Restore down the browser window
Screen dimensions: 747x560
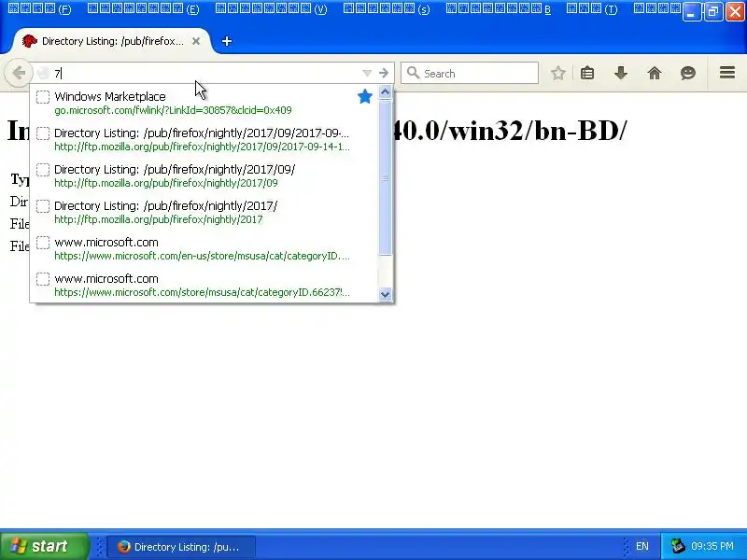[713, 12]
